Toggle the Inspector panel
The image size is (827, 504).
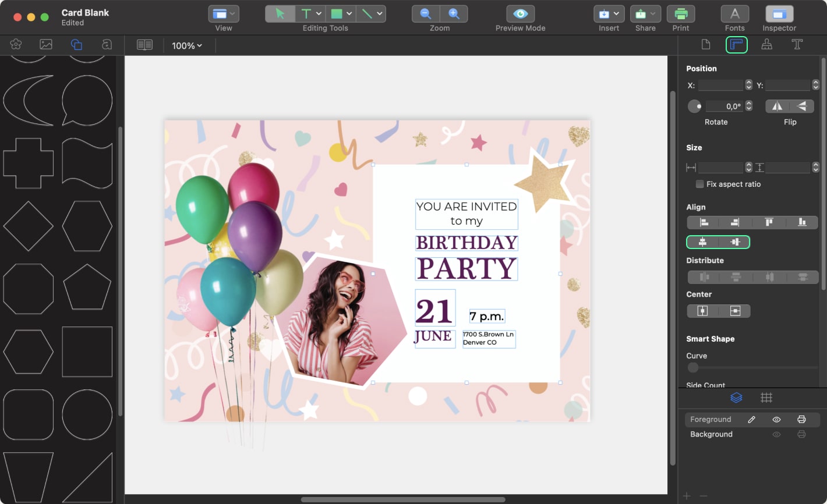779,14
